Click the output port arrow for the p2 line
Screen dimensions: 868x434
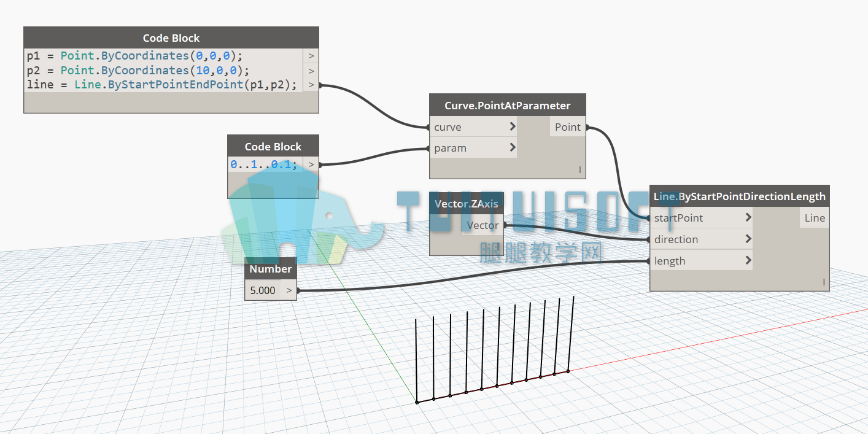pos(311,70)
